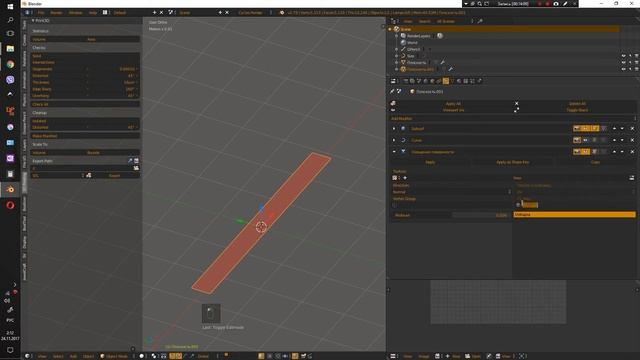This screenshot has height=360, width=640.
Task: Click the viewport shading sphere icon
Action: (x=142, y=356)
